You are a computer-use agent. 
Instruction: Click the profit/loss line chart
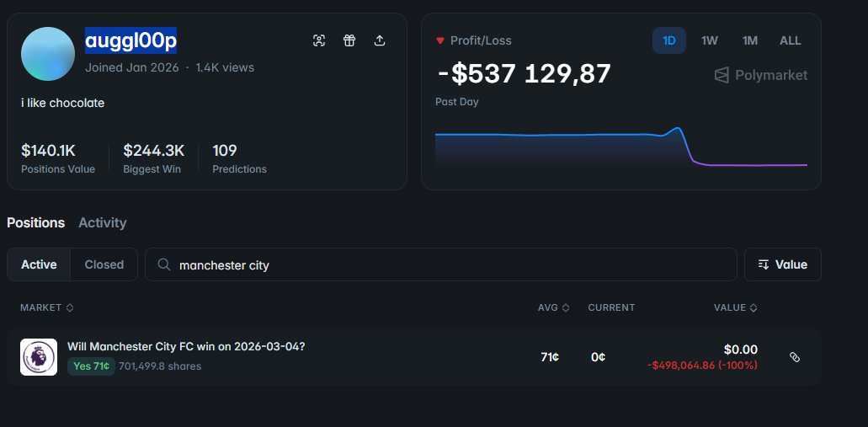pyautogui.click(x=621, y=147)
